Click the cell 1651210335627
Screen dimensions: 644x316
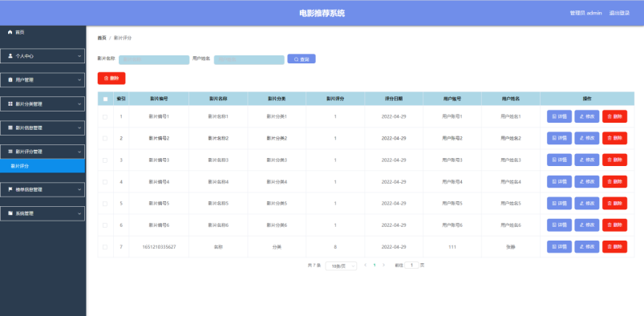pyautogui.click(x=159, y=247)
